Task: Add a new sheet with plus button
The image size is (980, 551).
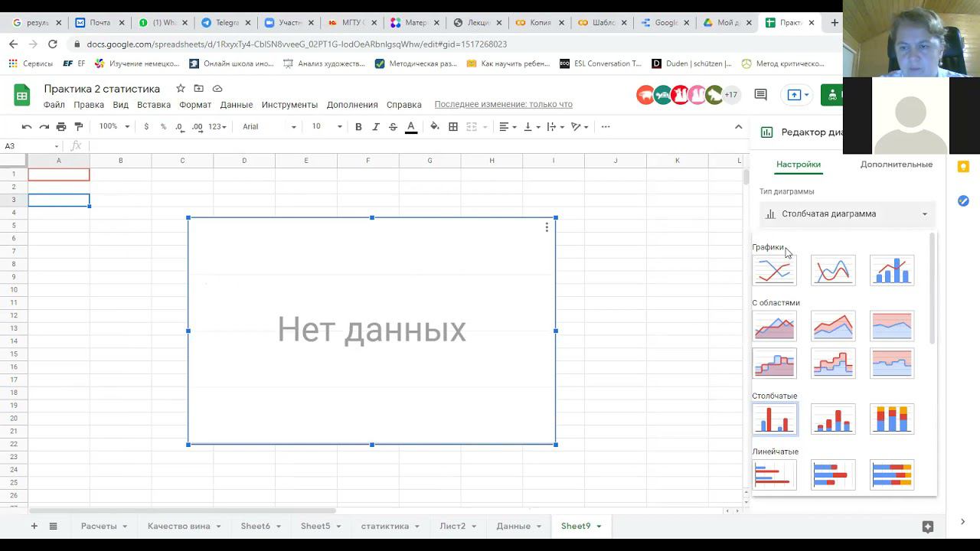Action: point(34,527)
